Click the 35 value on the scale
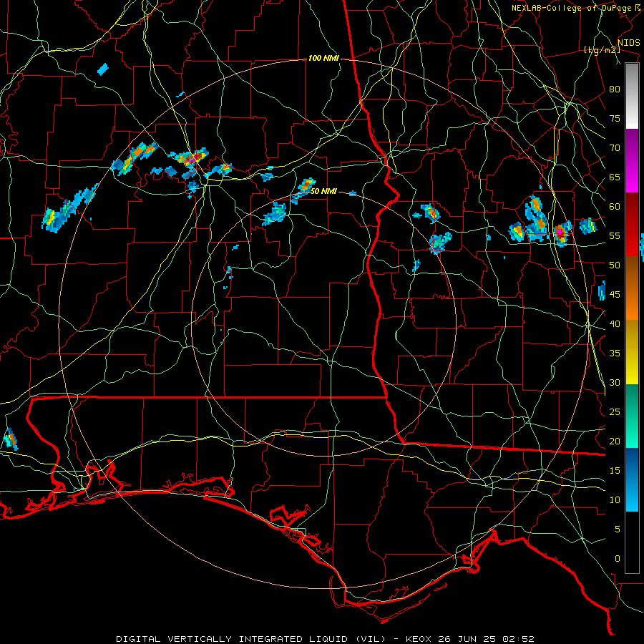 pos(615,353)
